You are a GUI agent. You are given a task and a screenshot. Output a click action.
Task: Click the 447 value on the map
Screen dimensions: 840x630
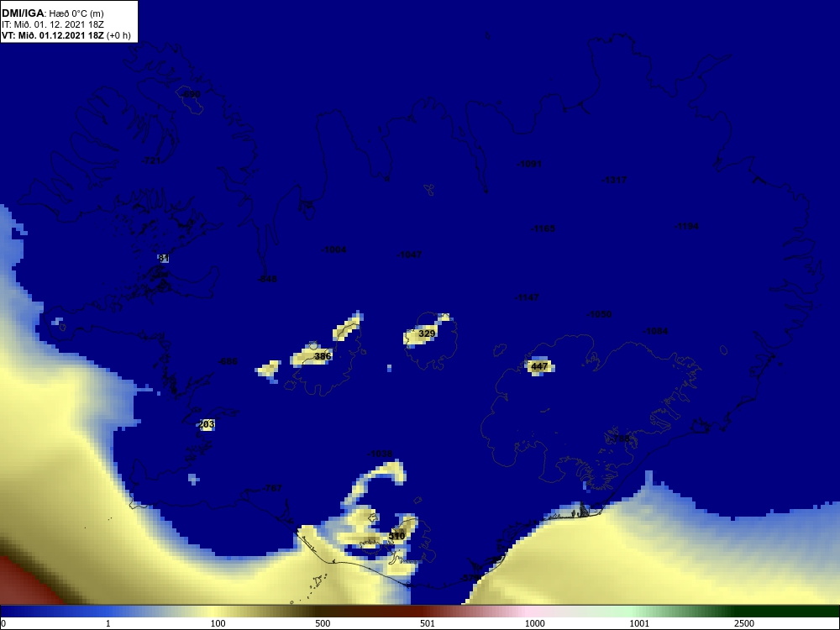tap(539, 366)
